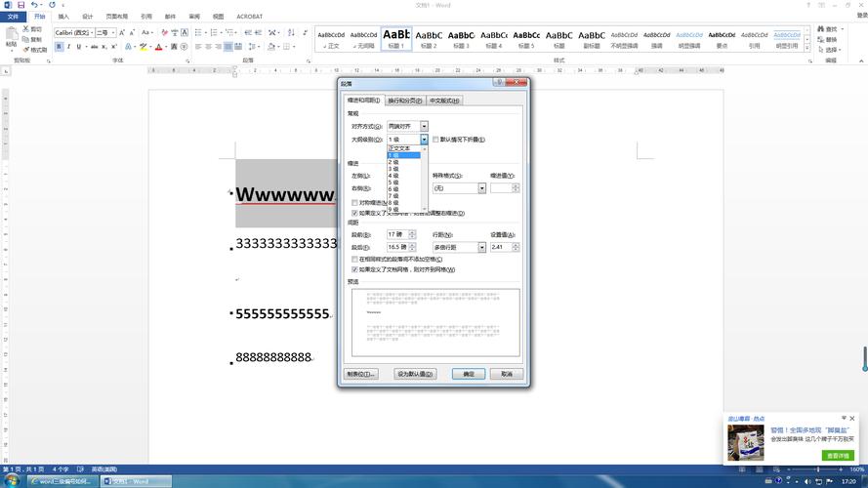868x488 pixels.
Task: Select 正文文本 in outline level list
Action: [404, 148]
